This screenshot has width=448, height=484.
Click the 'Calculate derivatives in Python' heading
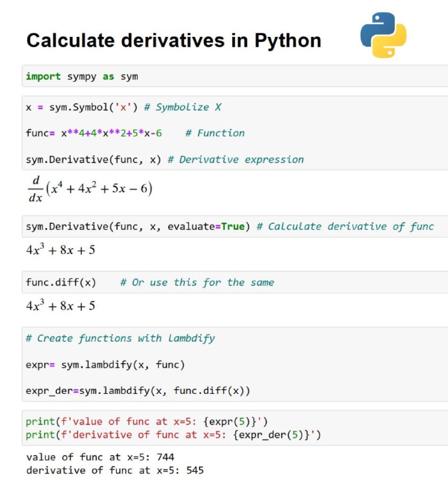pos(174,41)
